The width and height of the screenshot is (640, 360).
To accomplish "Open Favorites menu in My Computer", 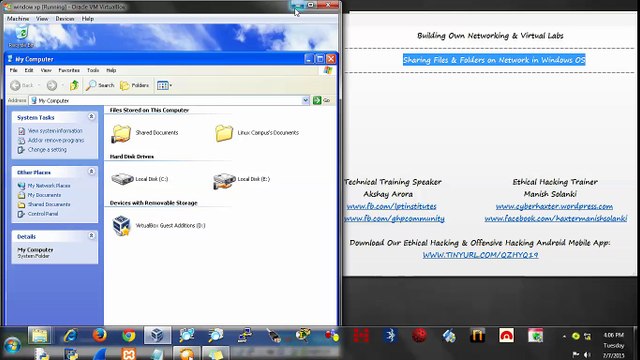I will point(69,70).
